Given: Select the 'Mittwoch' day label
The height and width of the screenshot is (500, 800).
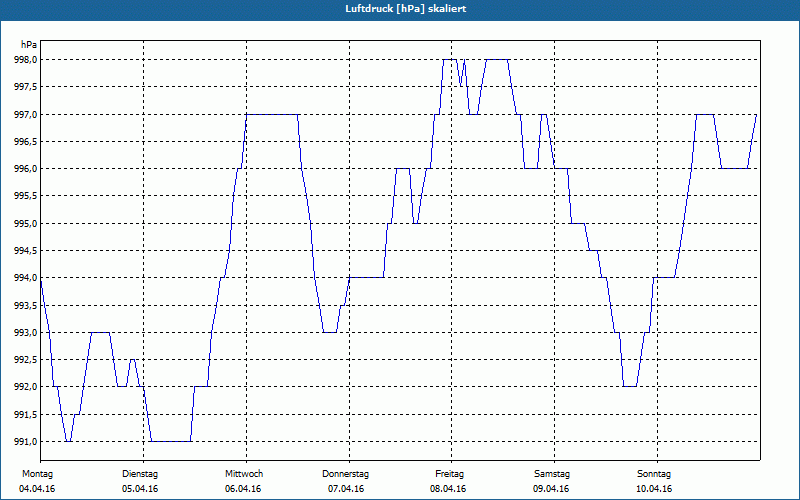Looking at the screenshot, I should point(244,474).
